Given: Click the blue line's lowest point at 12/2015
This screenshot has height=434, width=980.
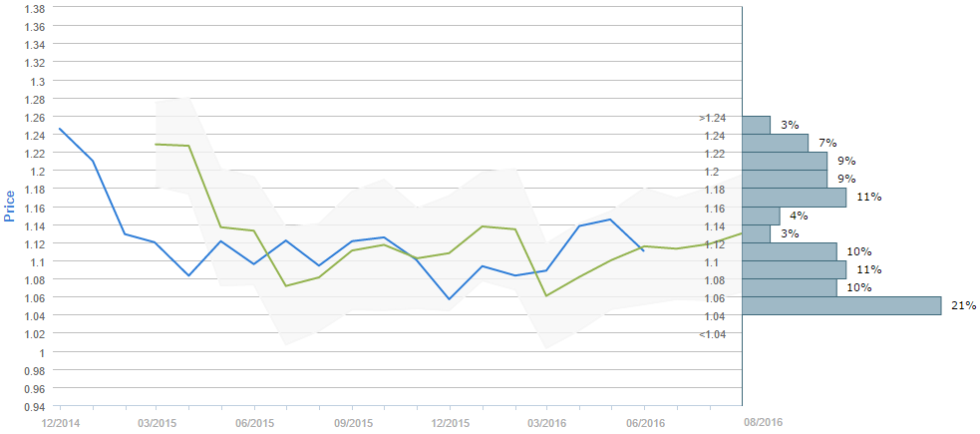Looking at the screenshot, I should (449, 298).
